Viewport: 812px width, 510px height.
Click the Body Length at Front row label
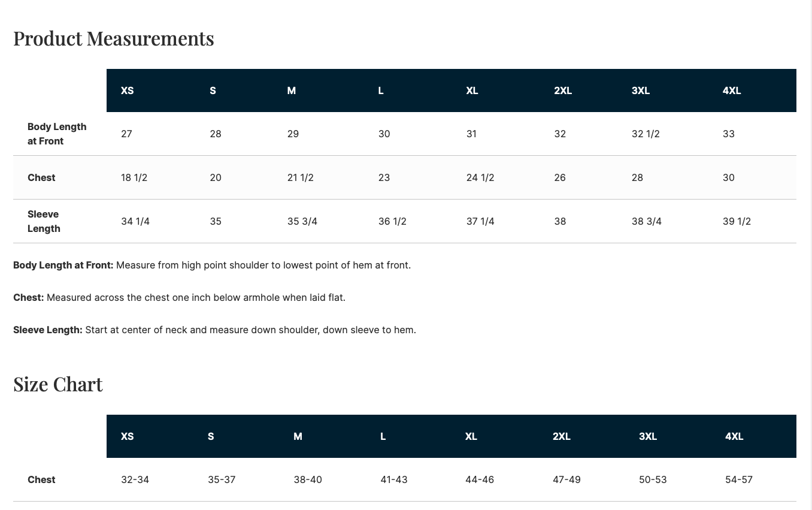pyautogui.click(x=57, y=134)
